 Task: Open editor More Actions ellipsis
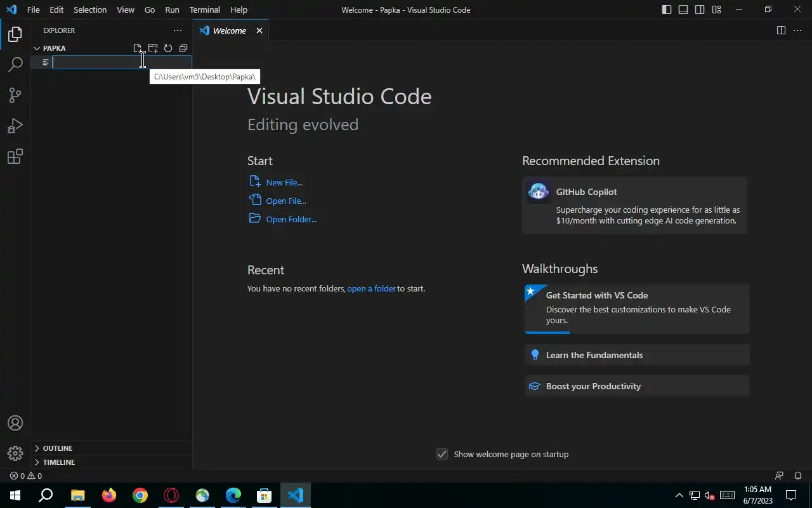797,30
